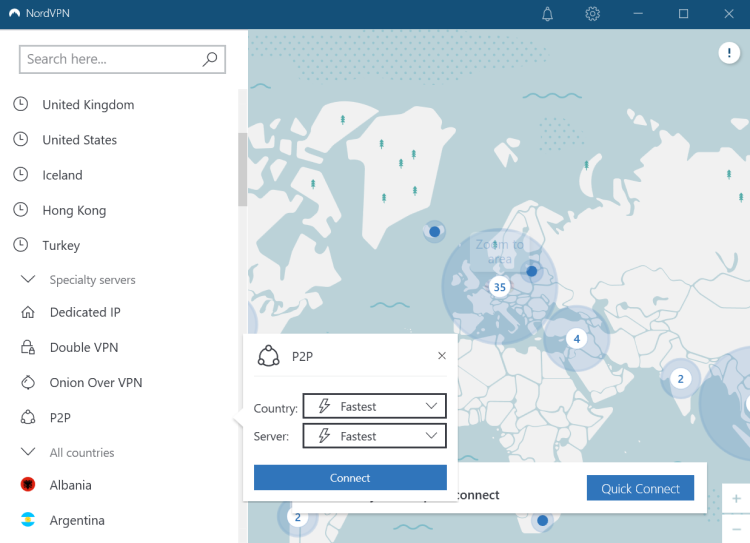Viewport: 750px width, 543px height.
Task: Open settings via the gear icon
Action: coord(592,14)
